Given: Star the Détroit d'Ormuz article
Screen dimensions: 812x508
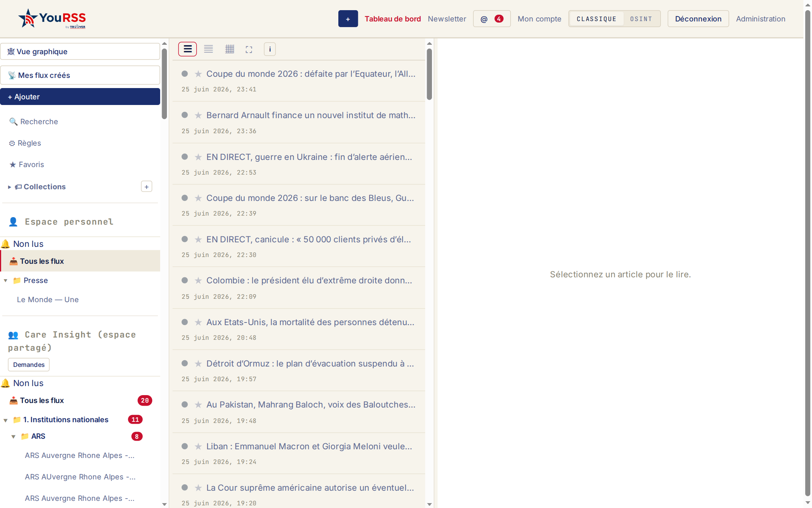Looking at the screenshot, I should point(198,364).
